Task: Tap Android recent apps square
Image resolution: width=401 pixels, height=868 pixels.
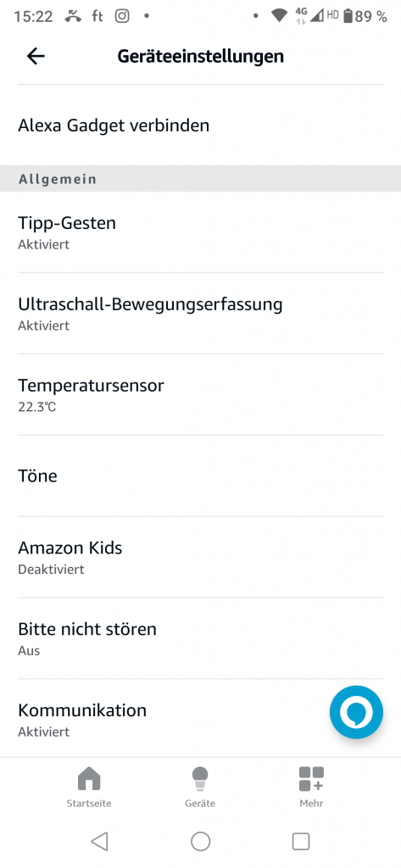Action: pyautogui.click(x=301, y=842)
